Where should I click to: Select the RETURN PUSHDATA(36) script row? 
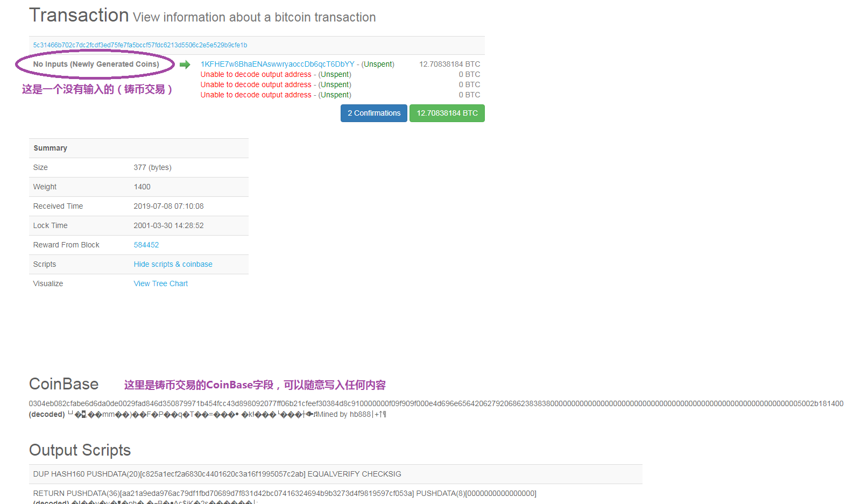pos(285,493)
